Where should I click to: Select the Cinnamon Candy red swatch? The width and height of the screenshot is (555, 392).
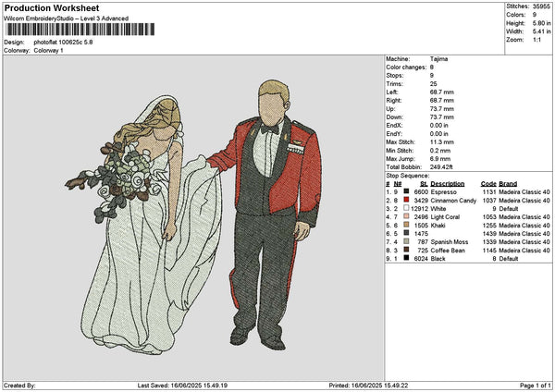tap(406, 200)
